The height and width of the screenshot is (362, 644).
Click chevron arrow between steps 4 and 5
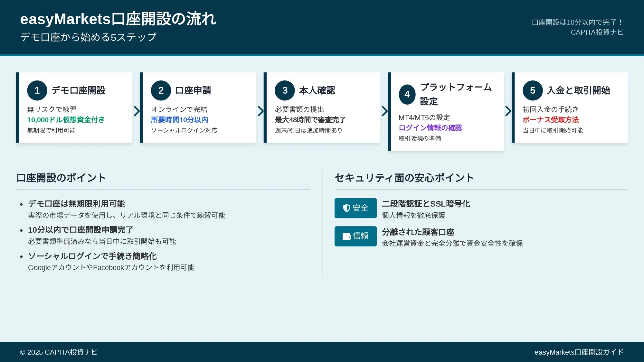(x=508, y=111)
